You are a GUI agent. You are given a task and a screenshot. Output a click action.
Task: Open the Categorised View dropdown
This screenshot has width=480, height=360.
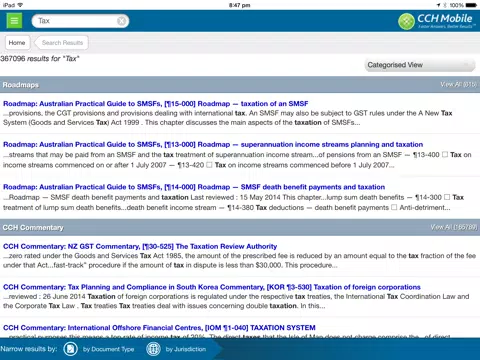tap(420, 65)
